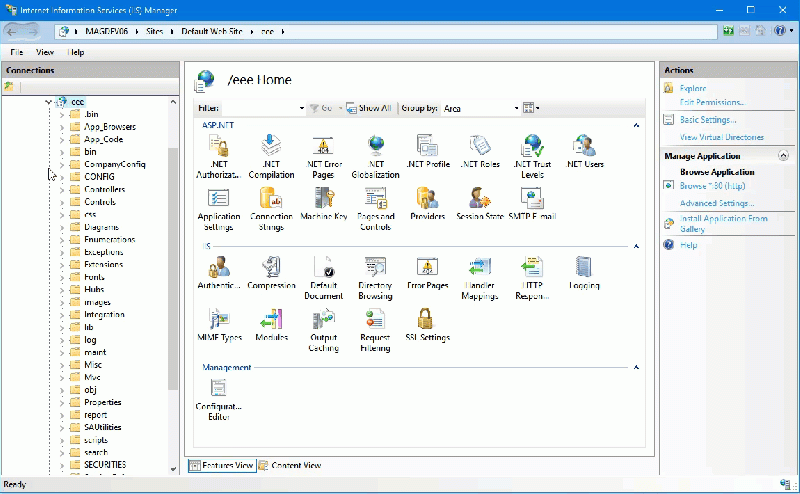Select the SECURITIES folder in tree
Viewport: 800px width, 494px height.
pyautogui.click(x=105, y=465)
